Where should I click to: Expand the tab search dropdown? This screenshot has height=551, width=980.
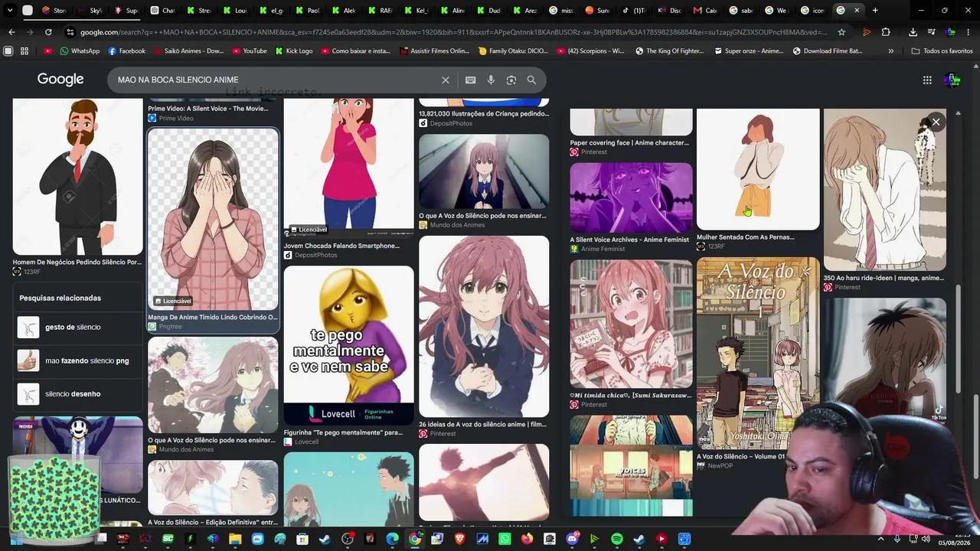11,11
